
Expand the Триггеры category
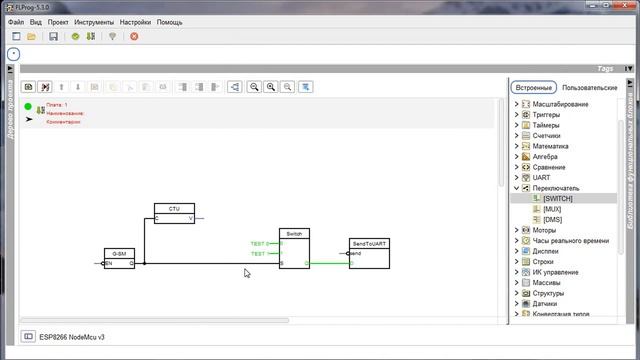tap(516, 115)
